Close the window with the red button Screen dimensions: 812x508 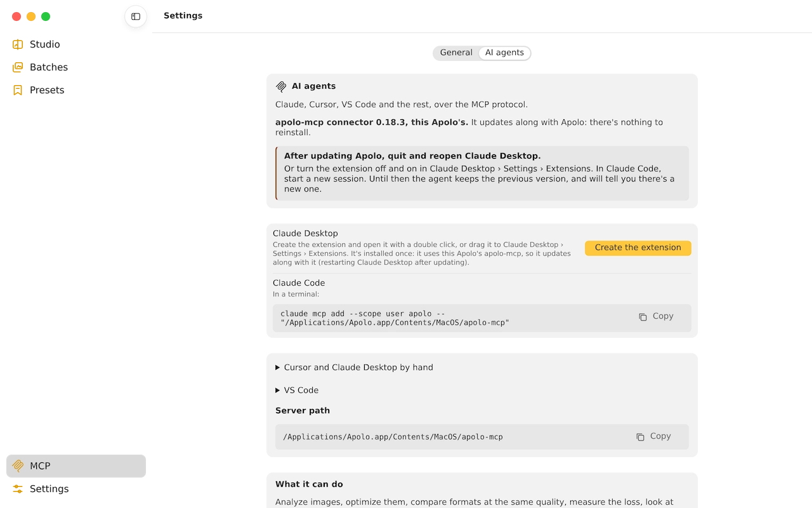point(16,17)
